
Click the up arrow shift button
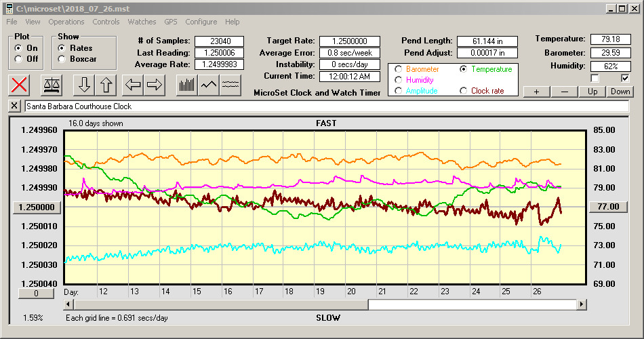(x=106, y=85)
